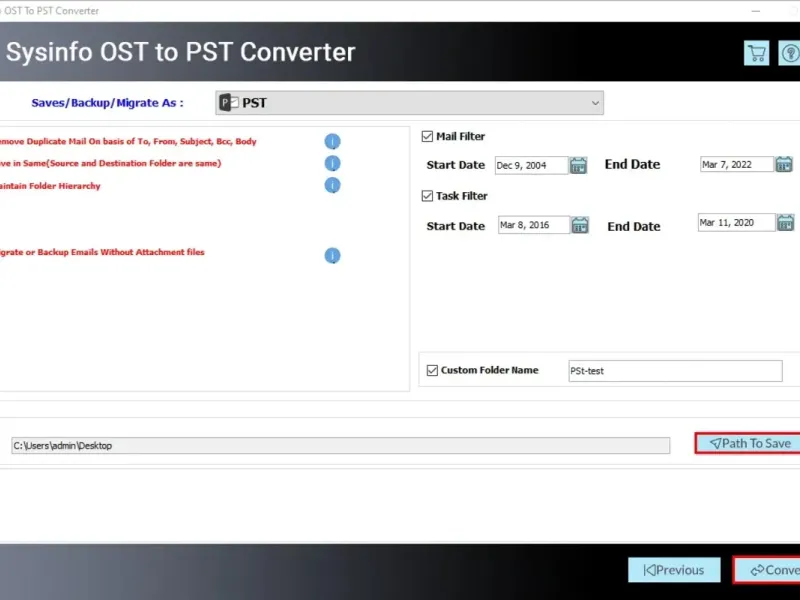
Task: Click the Task Filter end date field Mar 11, 2020
Action: click(x=736, y=222)
